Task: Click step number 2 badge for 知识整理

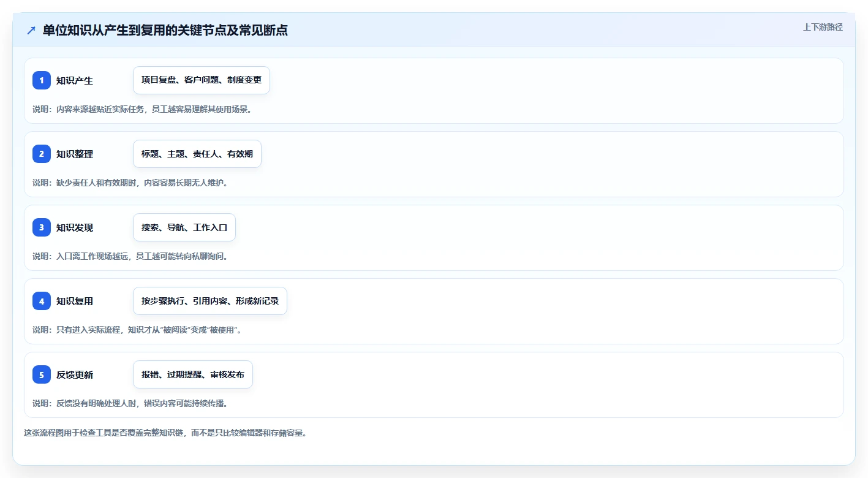Action: [42, 154]
